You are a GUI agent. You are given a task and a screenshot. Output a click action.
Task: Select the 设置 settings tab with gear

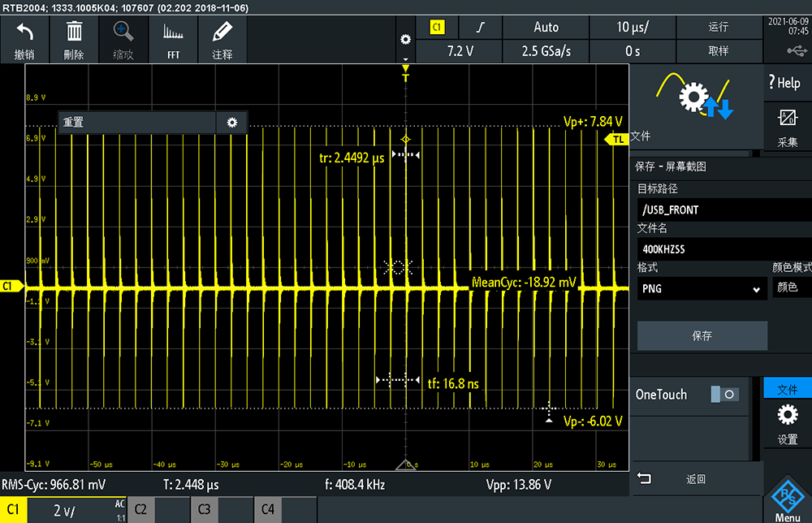coord(787,425)
